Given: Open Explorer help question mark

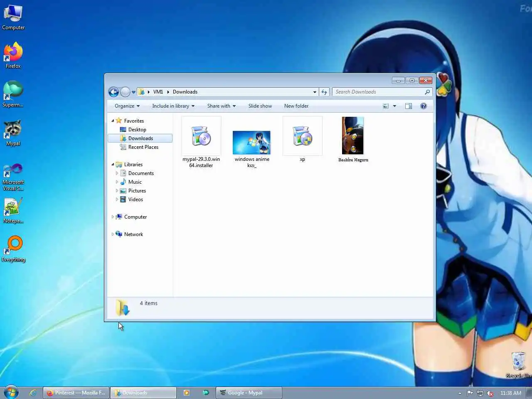Looking at the screenshot, I should (x=424, y=106).
